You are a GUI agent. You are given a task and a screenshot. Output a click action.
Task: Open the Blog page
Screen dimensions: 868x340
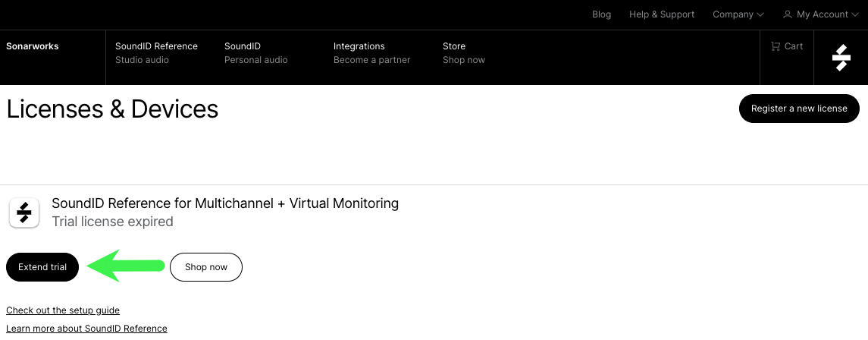tap(601, 14)
